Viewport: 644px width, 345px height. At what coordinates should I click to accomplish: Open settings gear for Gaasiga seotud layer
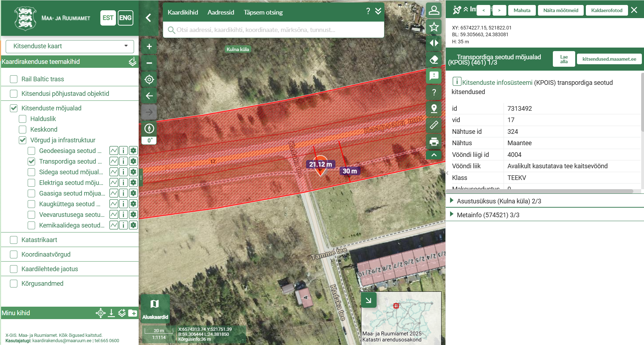tap(133, 193)
